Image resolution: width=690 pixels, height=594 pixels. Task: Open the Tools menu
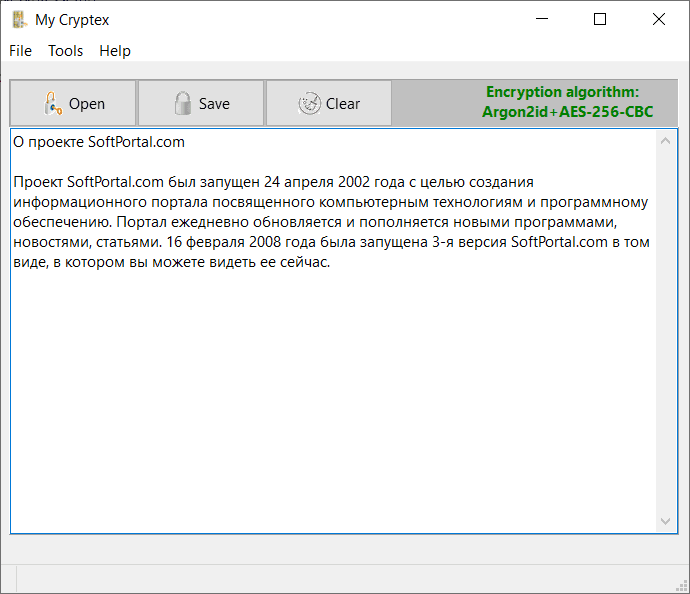(65, 51)
